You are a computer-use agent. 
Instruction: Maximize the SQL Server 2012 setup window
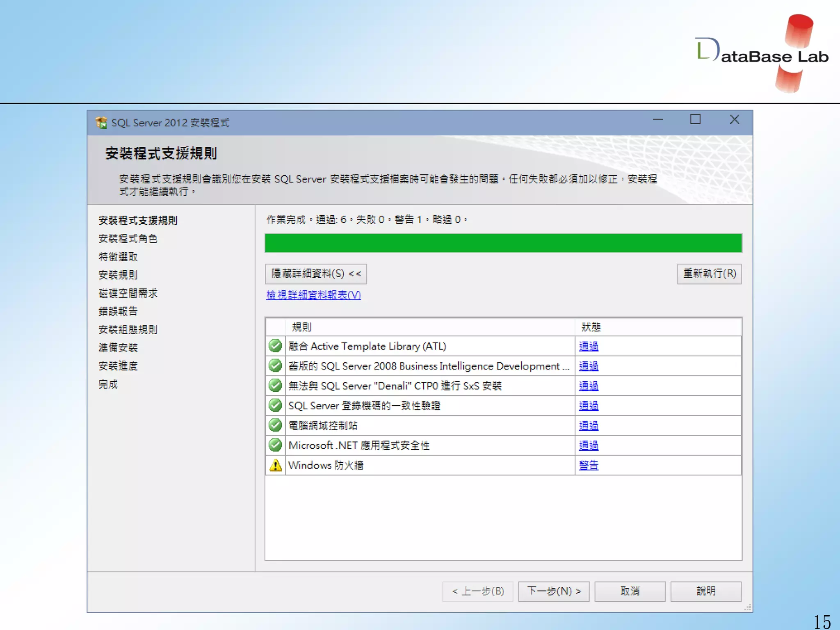click(x=695, y=119)
